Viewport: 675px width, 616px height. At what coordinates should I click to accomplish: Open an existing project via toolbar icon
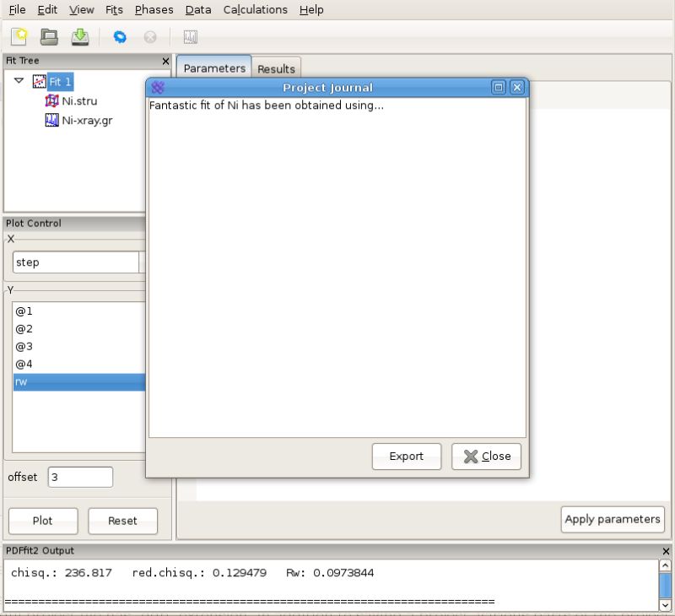51,36
